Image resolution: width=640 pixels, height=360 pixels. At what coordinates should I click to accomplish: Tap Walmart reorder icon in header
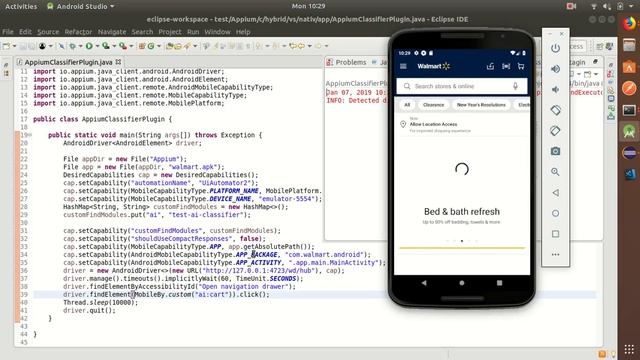(x=490, y=66)
